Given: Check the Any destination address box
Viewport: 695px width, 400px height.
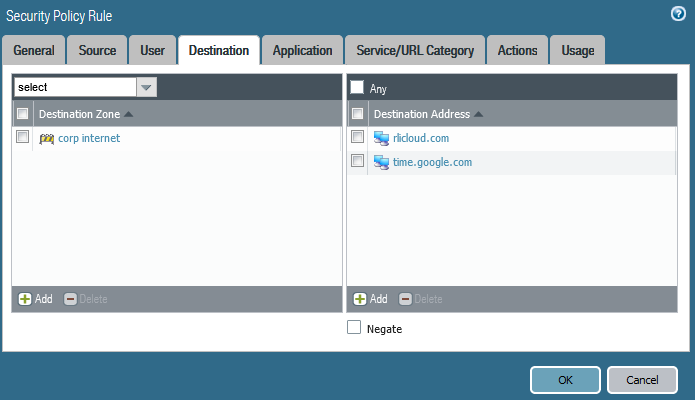Looking at the screenshot, I should (x=357, y=87).
